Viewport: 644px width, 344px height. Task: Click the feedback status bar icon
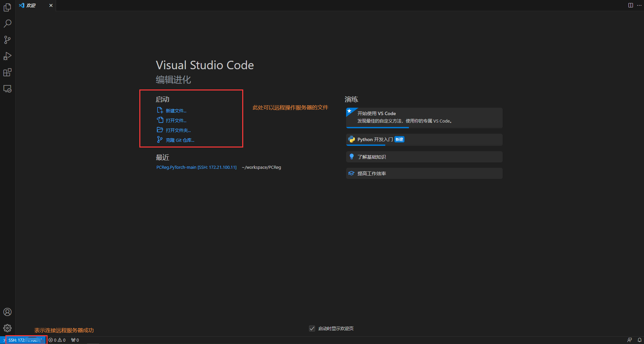tap(629, 340)
